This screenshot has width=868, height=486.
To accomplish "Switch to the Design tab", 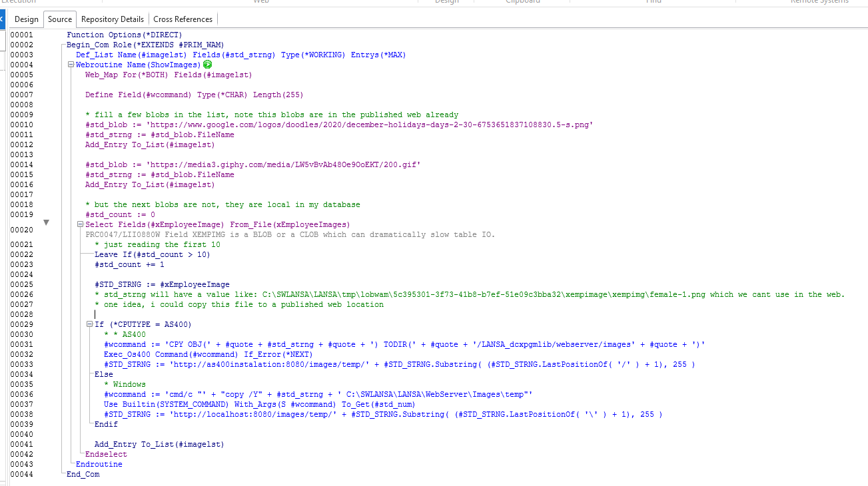I will 27,19.
